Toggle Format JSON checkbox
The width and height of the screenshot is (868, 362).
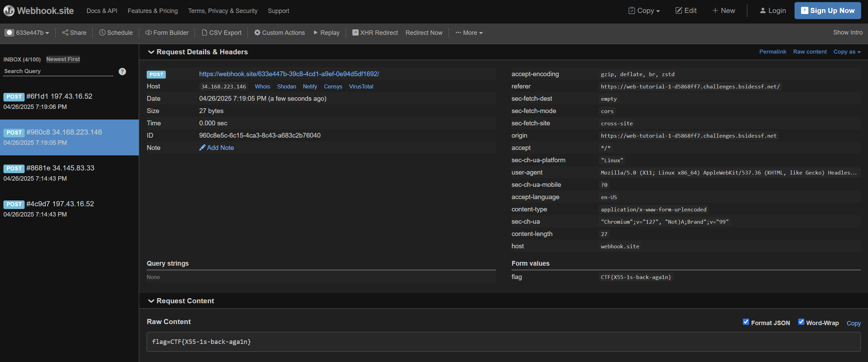[746, 322]
